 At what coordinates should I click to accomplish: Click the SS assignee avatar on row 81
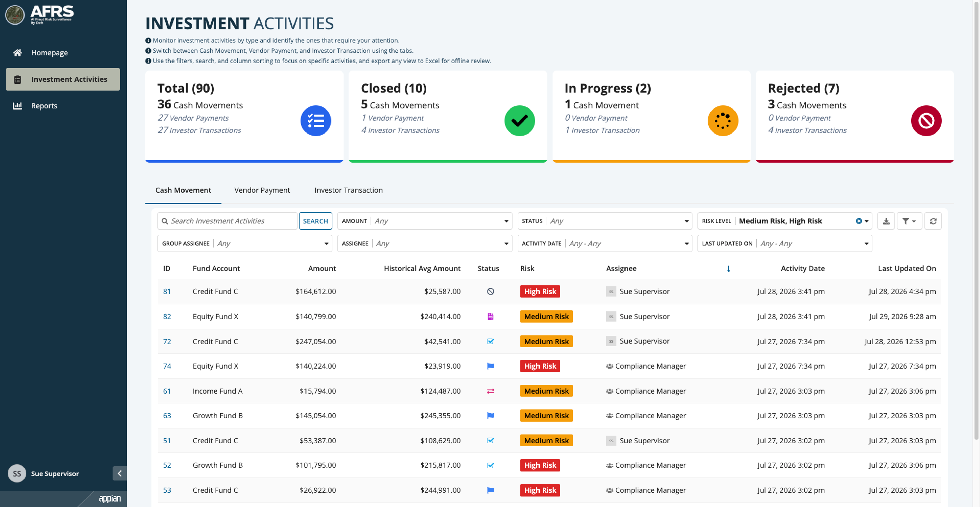[611, 292]
